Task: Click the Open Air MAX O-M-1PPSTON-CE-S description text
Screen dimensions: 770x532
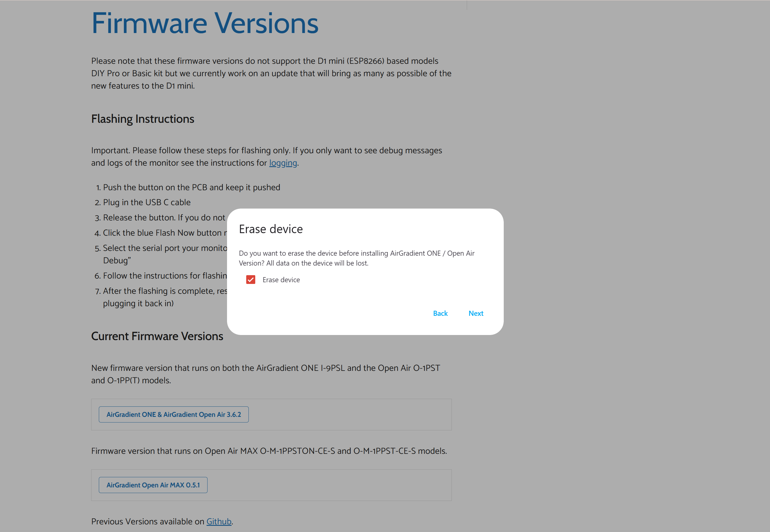Action: (x=269, y=451)
